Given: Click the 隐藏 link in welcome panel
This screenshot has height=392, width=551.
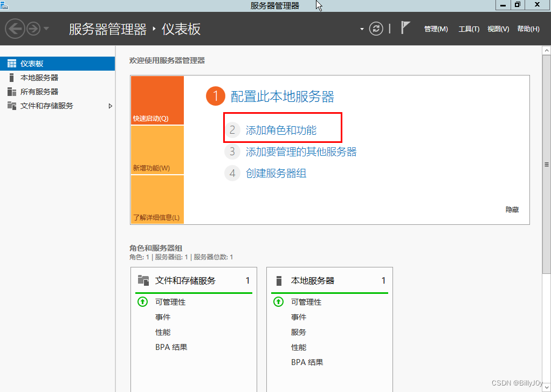Looking at the screenshot, I should (512, 210).
